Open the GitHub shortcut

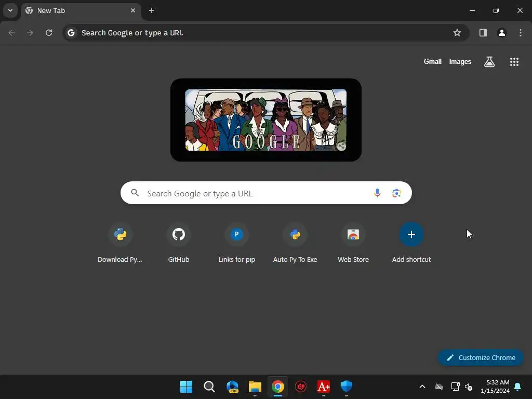pos(179,243)
